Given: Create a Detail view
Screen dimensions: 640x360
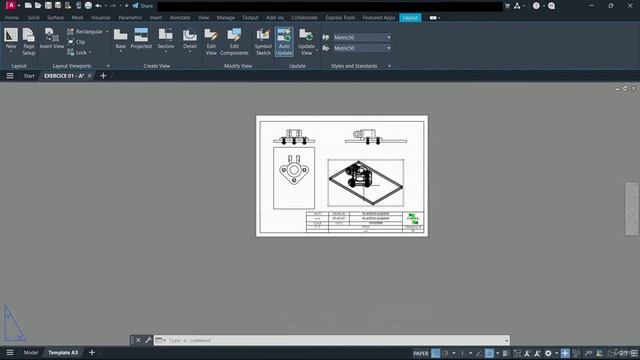Looking at the screenshot, I should click(x=190, y=39).
